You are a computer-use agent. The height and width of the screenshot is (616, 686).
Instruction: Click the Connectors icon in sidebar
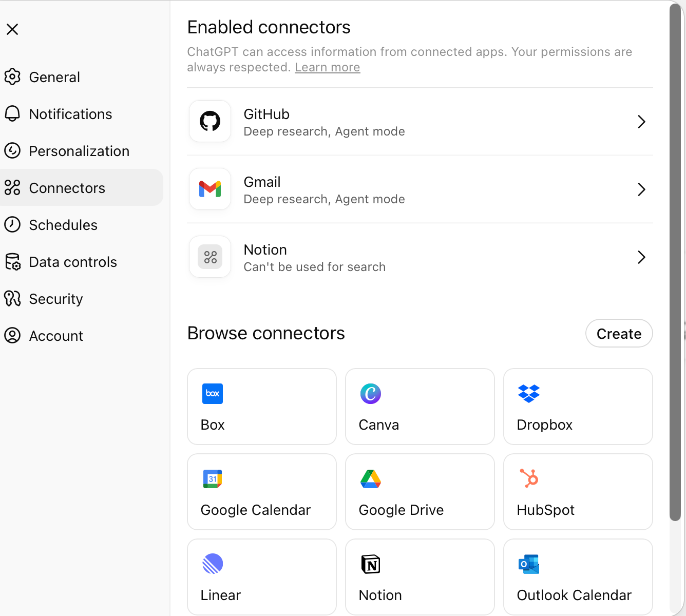[x=12, y=188]
